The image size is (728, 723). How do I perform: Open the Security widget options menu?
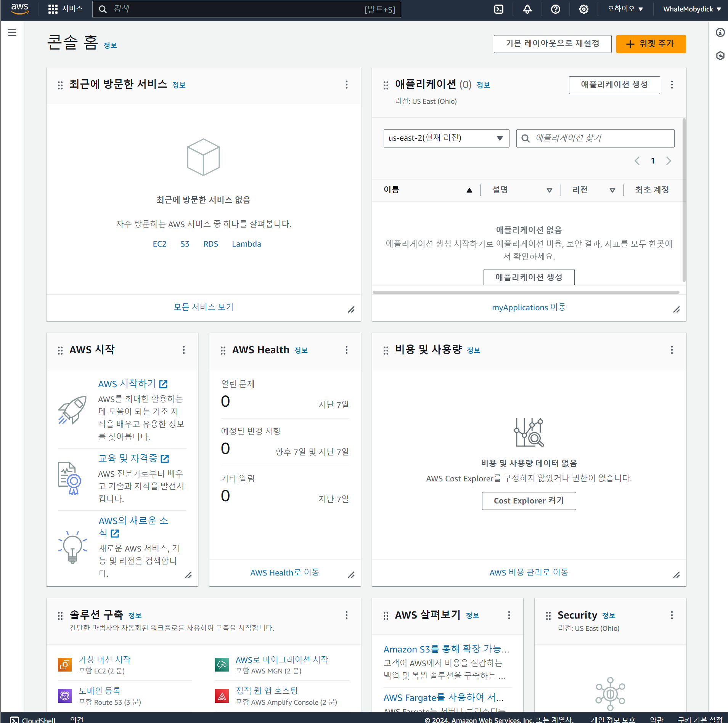[x=672, y=615]
